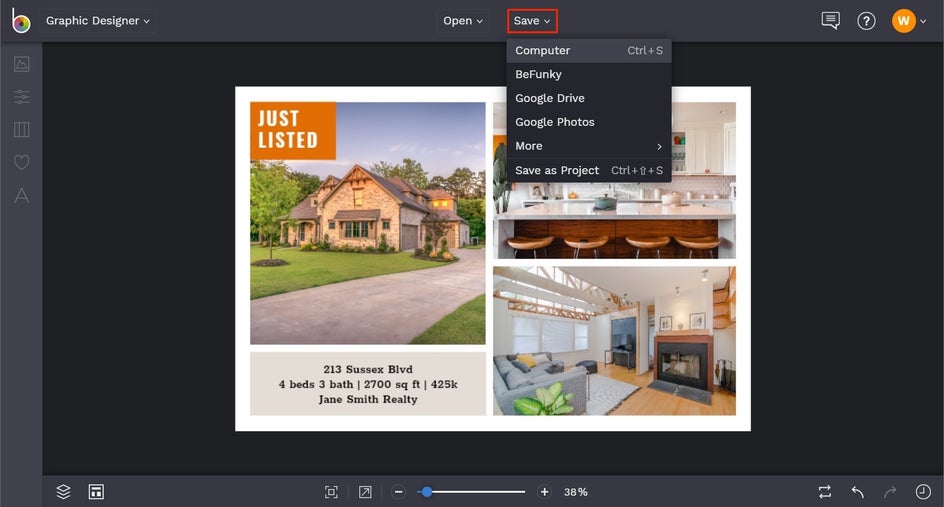The height and width of the screenshot is (507, 944).
Task: Click the repeat/swap arrows icon
Action: (x=825, y=492)
